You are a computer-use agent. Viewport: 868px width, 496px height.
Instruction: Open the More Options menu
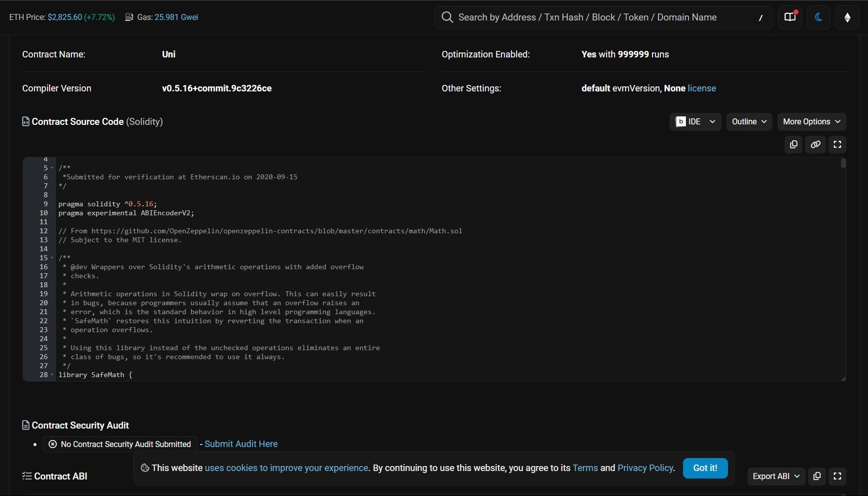811,122
